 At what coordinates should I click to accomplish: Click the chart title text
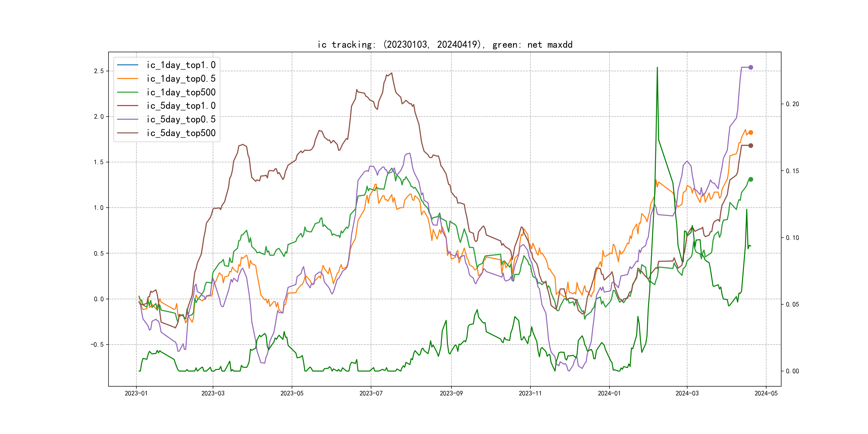pyautogui.click(x=444, y=44)
